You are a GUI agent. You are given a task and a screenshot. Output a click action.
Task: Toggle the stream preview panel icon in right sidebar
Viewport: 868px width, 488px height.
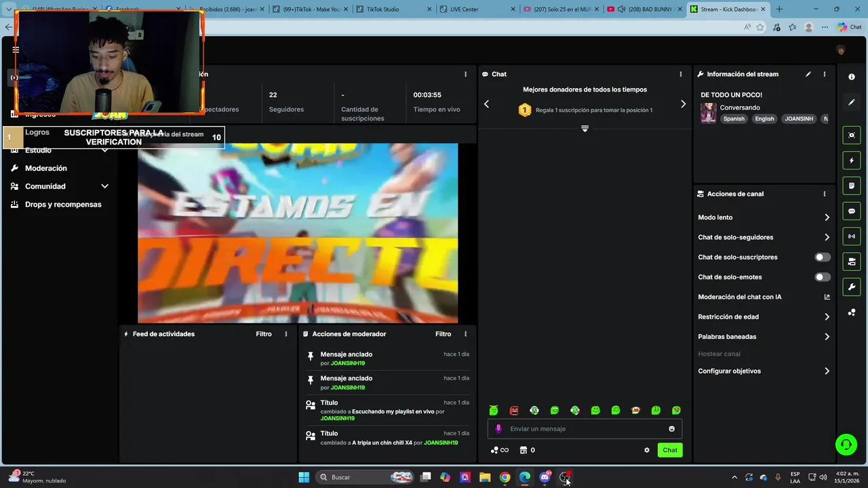pos(852,135)
